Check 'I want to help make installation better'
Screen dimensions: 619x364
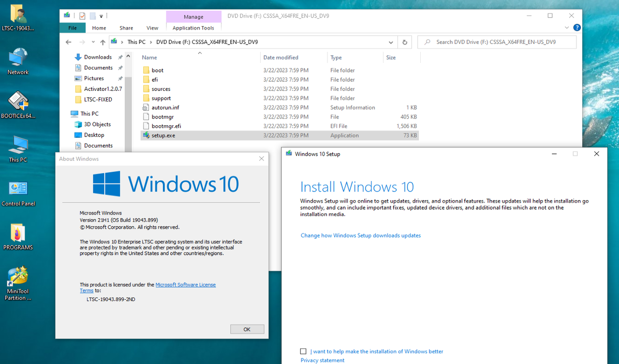(303, 351)
